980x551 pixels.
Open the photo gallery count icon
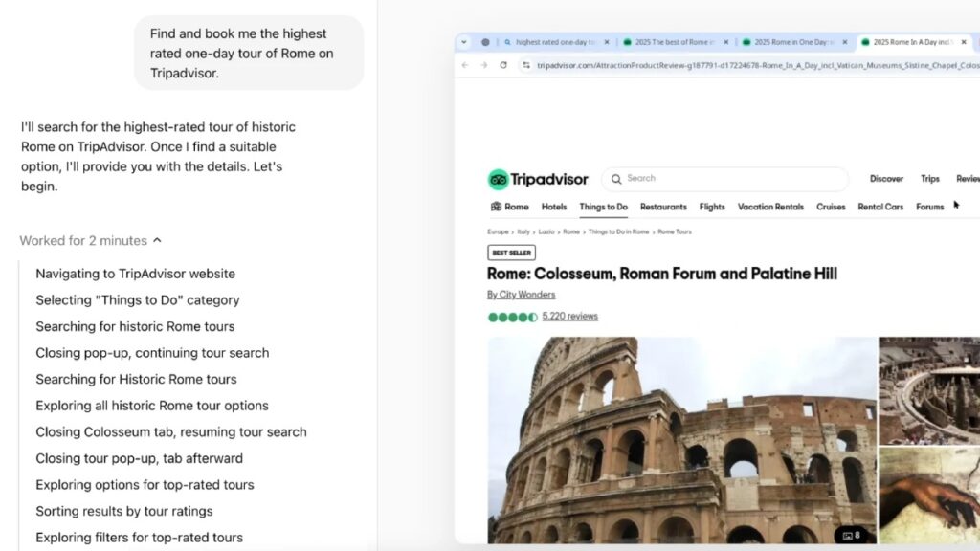pyautogui.click(x=851, y=535)
